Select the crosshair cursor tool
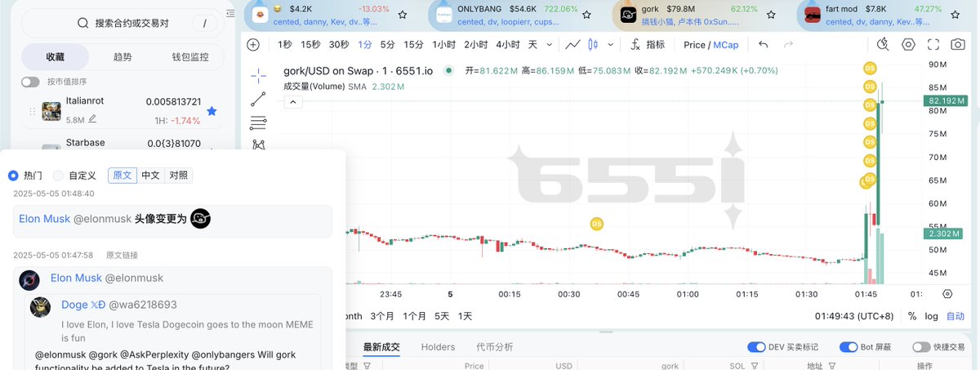The width and height of the screenshot is (980, 370). tap(258, 76)
